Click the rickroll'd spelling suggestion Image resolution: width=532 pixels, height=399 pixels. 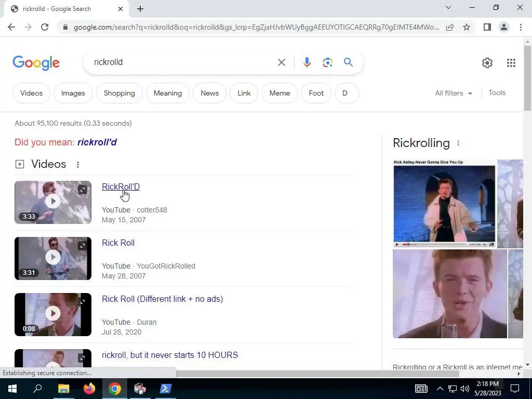pos(97,142)
